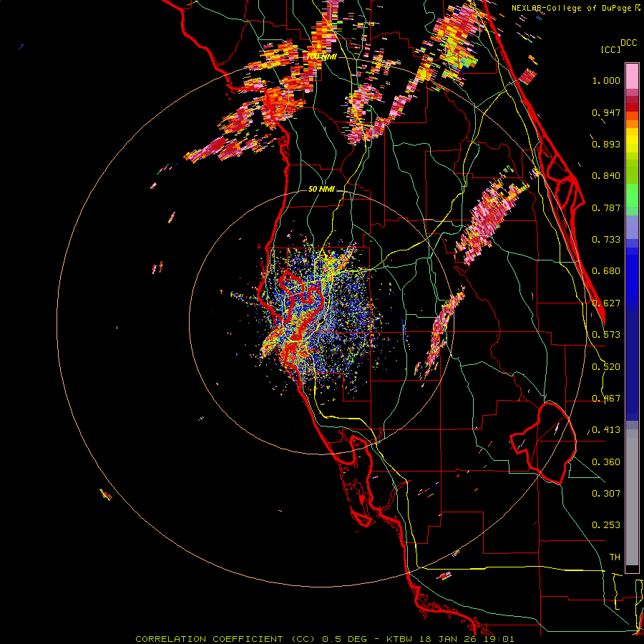Viewport: 644px width, 644px height.
Task: Click the DCC label above the color scale
Action: click(x=629, y=43)
